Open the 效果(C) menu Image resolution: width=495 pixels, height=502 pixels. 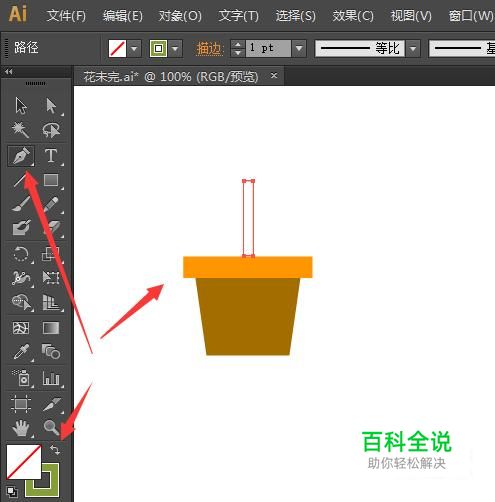[353, 15]
